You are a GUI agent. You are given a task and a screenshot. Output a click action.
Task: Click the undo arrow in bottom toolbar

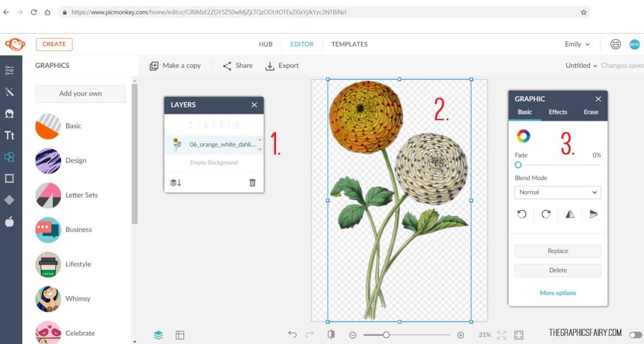pos(292,335)
